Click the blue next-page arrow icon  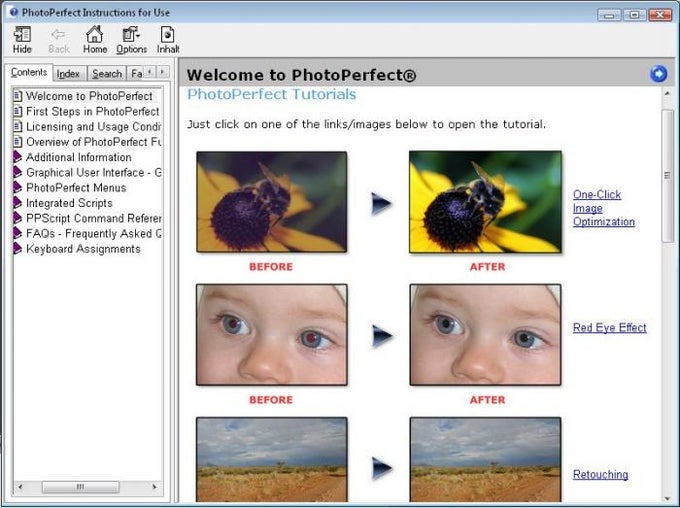coord(658,74)
